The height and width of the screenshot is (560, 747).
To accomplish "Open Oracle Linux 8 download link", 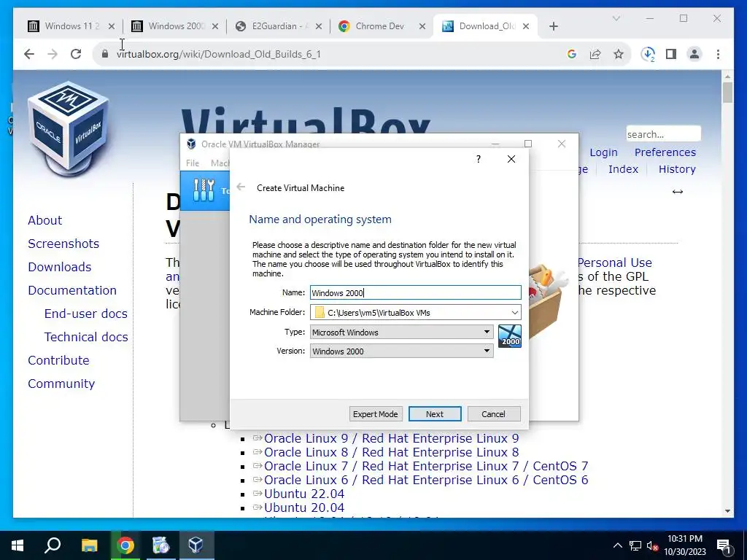I will tap(391, 452).
